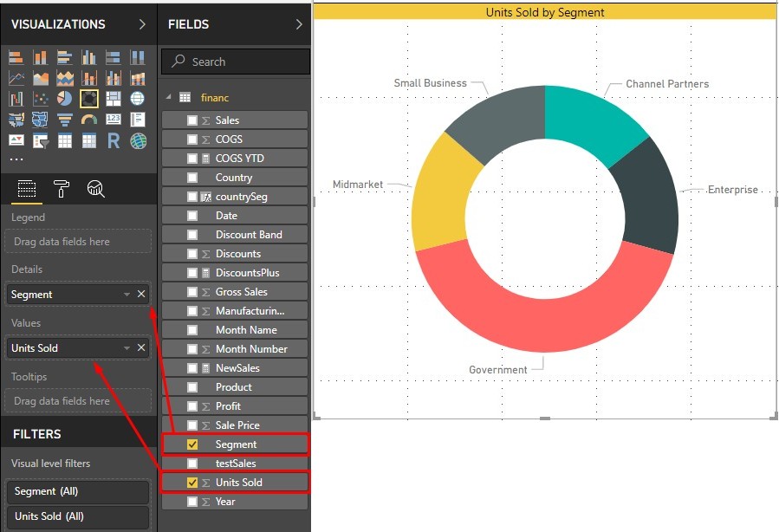The height and width of the screenshot is (532, 779).
Task: Select the shape map visualization
Action: pos(40,120)
